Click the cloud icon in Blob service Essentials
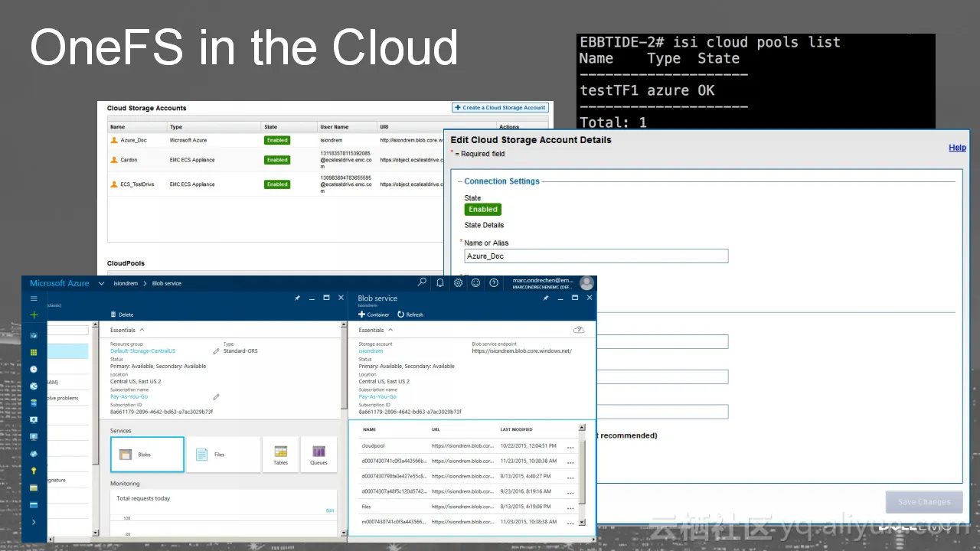 point(579,330)
